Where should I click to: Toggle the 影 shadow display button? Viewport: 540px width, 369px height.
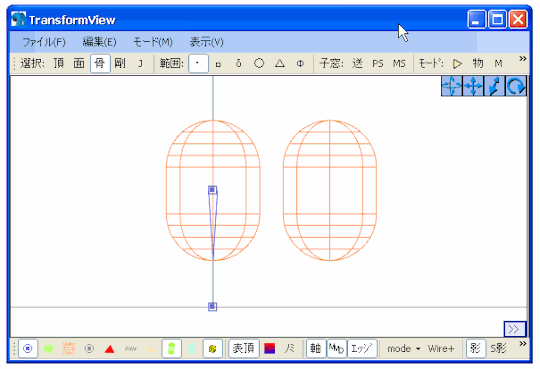(476, 349)
